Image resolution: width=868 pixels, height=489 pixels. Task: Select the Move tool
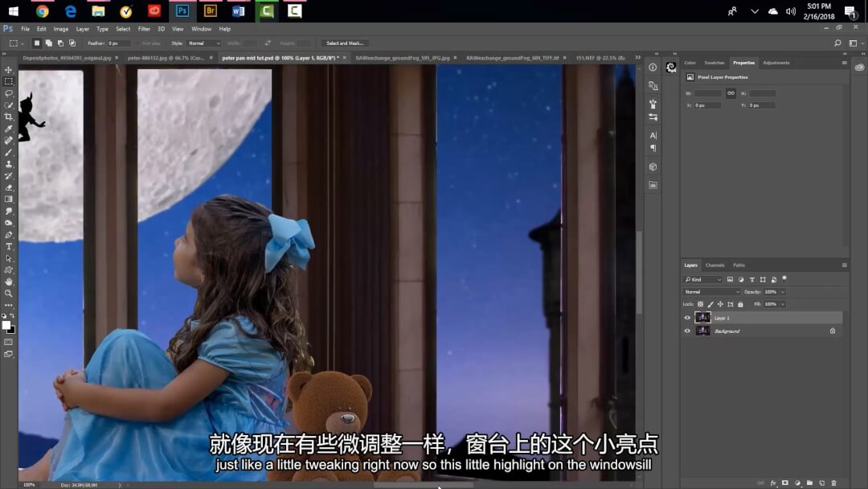[9, 70]
